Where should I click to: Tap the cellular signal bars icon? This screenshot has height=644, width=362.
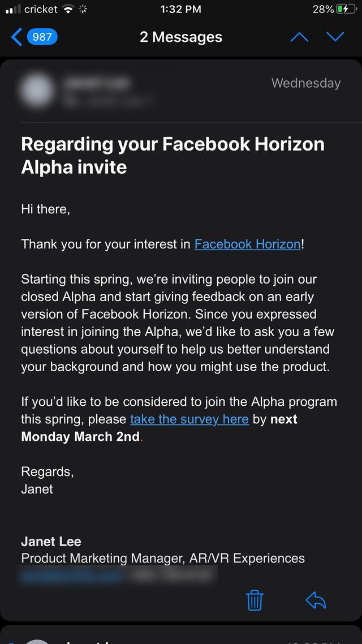pos(12,10)
